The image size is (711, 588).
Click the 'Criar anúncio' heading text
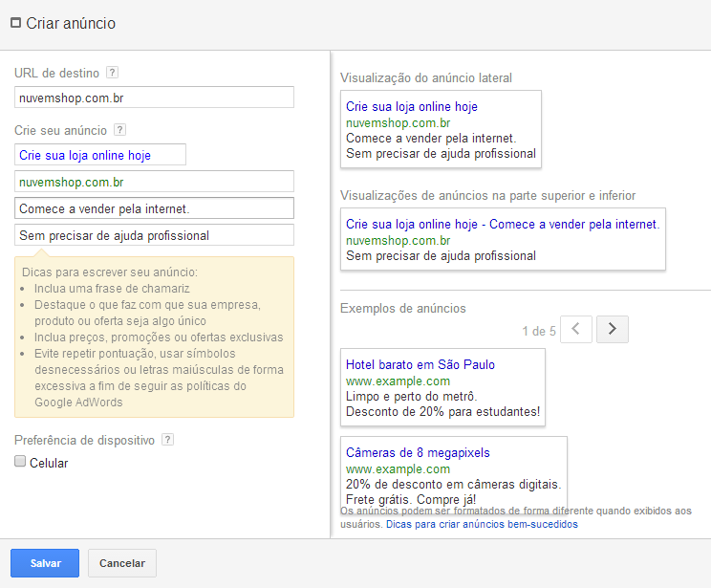point(71,23)
